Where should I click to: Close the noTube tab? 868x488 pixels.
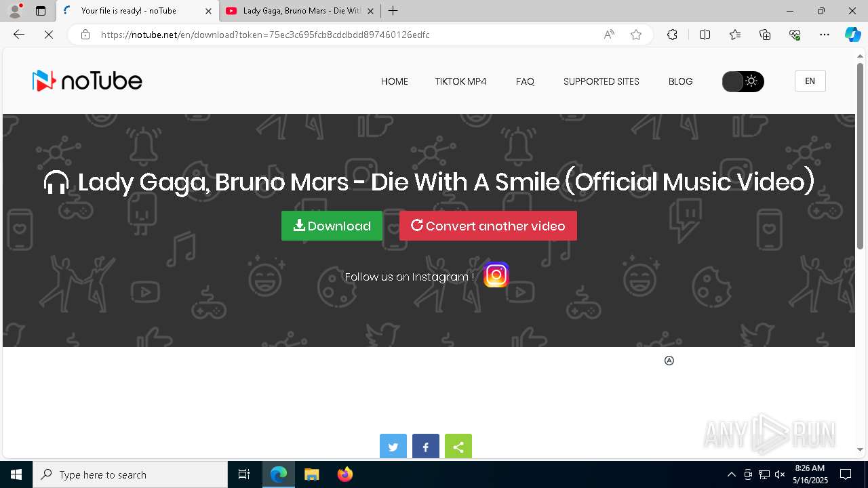click(x=209, y=11)
